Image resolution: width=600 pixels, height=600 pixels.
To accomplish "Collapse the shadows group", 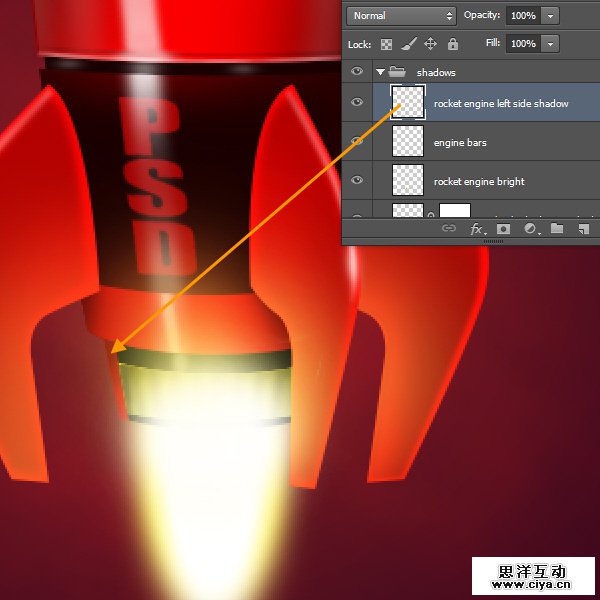I will tap(380, 72).
